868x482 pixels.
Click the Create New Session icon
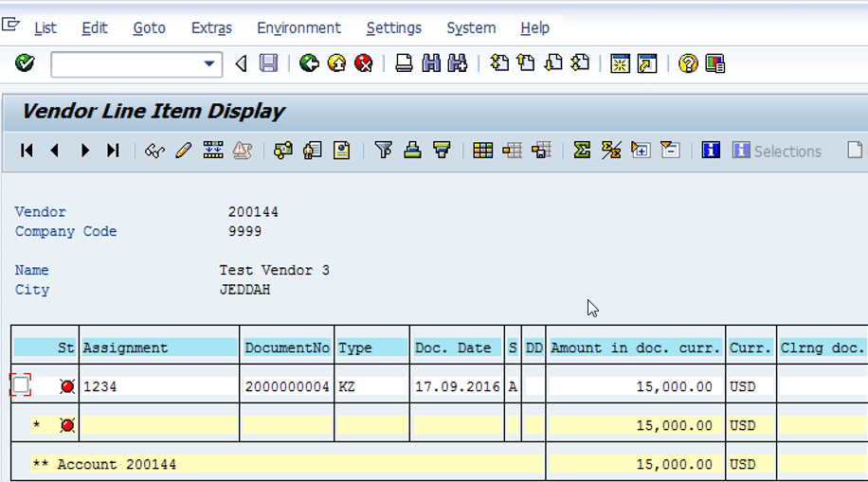620,63
